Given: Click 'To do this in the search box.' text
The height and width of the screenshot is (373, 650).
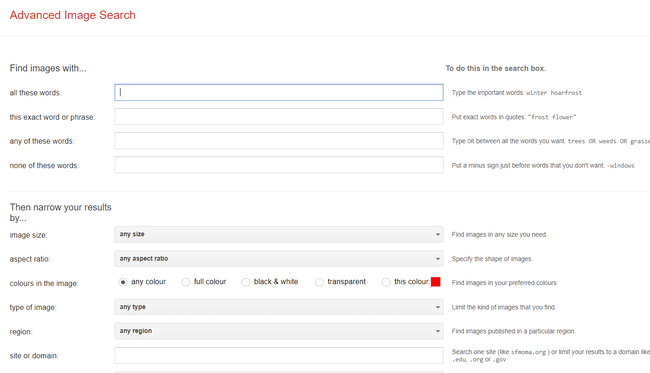Looking at the screenshot, I should [496, 68].
